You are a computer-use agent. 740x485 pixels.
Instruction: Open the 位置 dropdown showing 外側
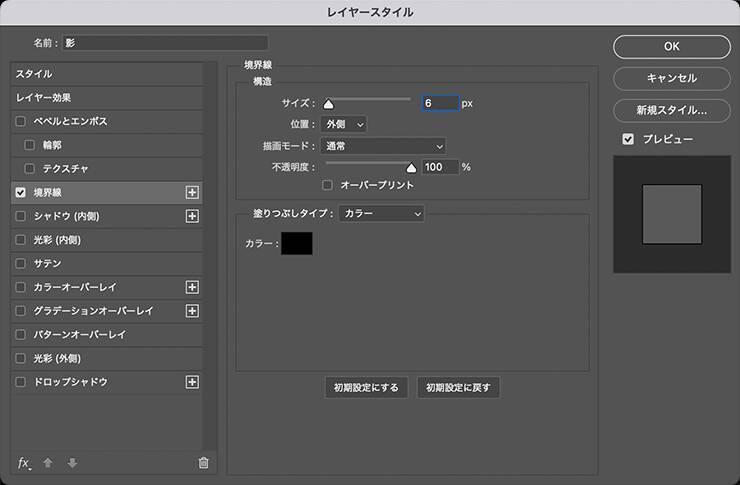344,124
